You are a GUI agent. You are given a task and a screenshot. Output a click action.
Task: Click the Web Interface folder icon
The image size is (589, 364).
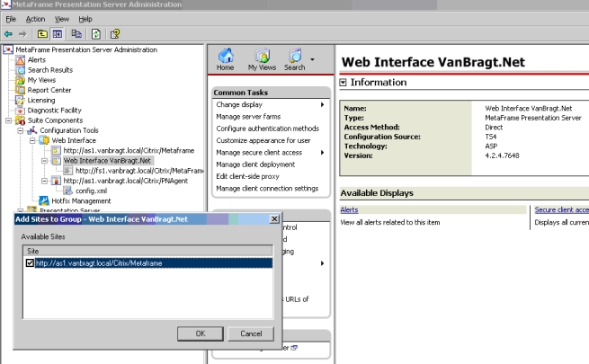pyautogui.click(x=44, y=140)
